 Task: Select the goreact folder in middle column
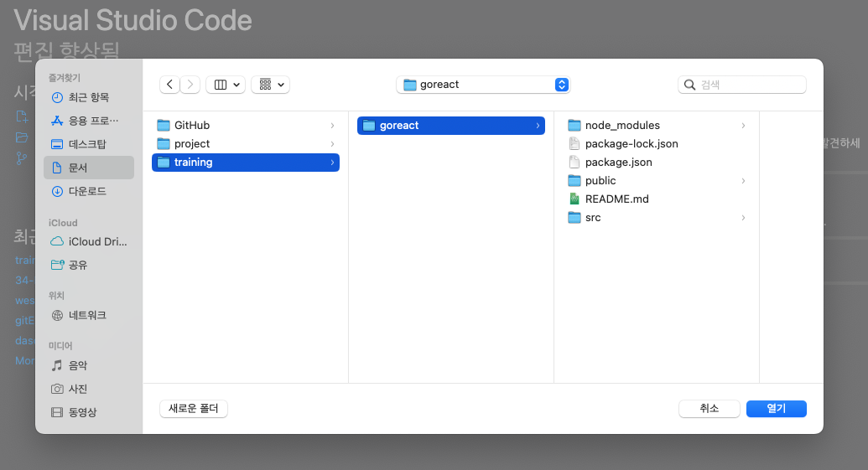[x=450, y=126]
